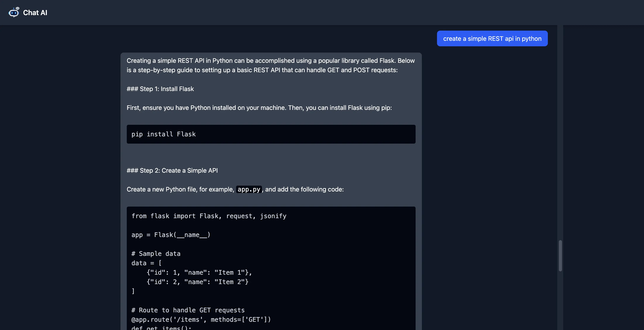
Task: Click the inline 'app.py' code label
Action: [x=249, y=189]
